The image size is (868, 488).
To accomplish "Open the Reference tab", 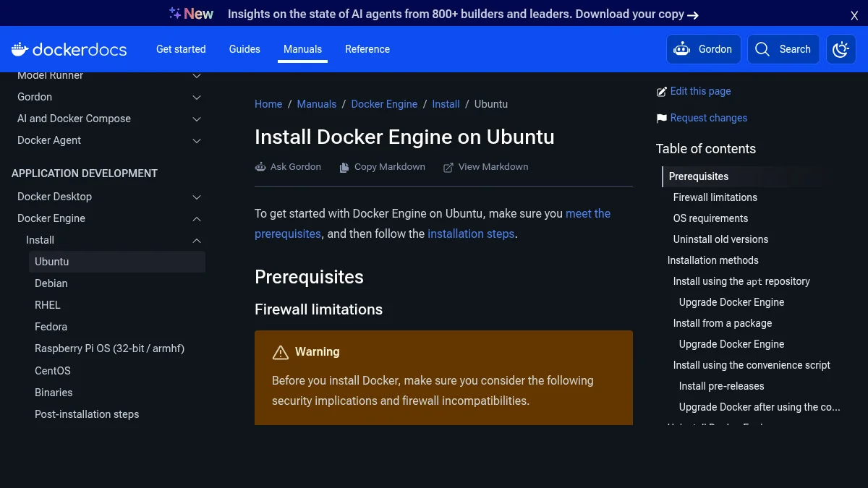I will [367, 49].
